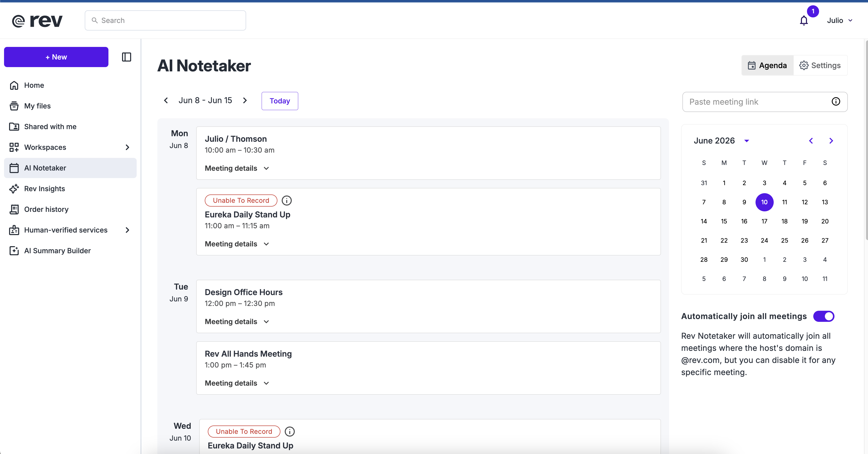Click the Workspaces grid icon
Viewport: 868px width, 454px height.
point(14,147)
